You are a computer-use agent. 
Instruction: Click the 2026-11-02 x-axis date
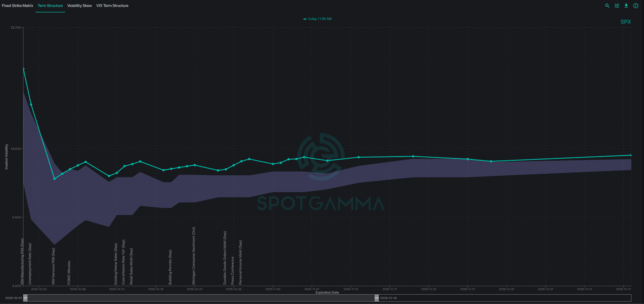tap(273, 289)
